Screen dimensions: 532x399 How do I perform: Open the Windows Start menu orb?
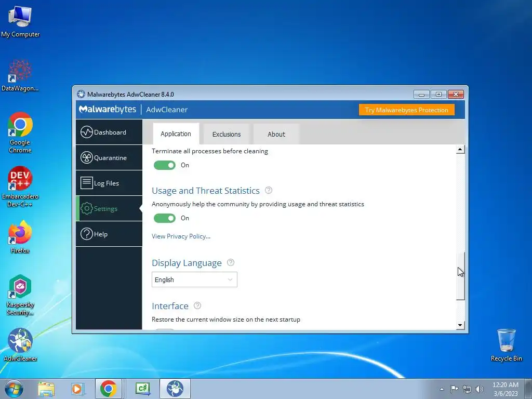click(14, 389)
